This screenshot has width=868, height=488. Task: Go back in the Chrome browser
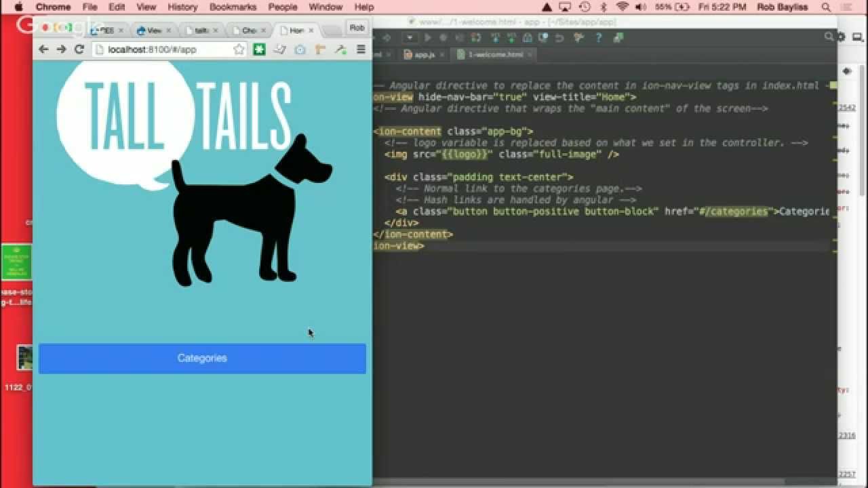point(43,49)
